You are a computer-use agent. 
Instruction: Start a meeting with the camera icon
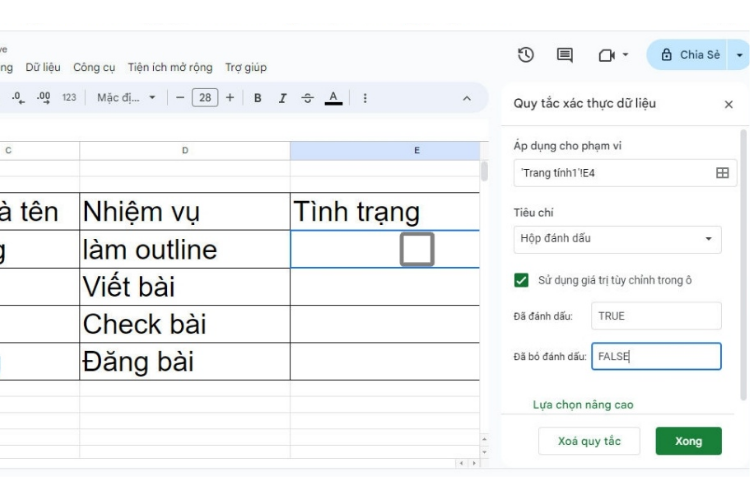(x=607, y=56)
